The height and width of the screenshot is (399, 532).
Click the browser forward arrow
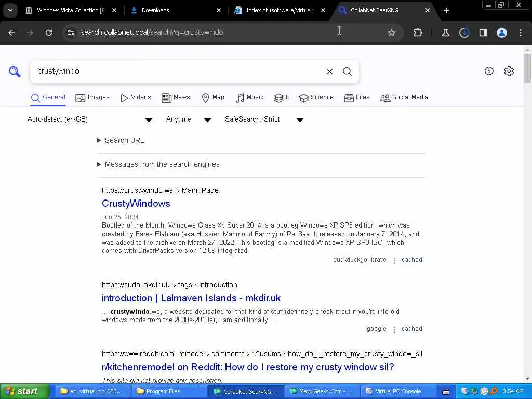30,33
